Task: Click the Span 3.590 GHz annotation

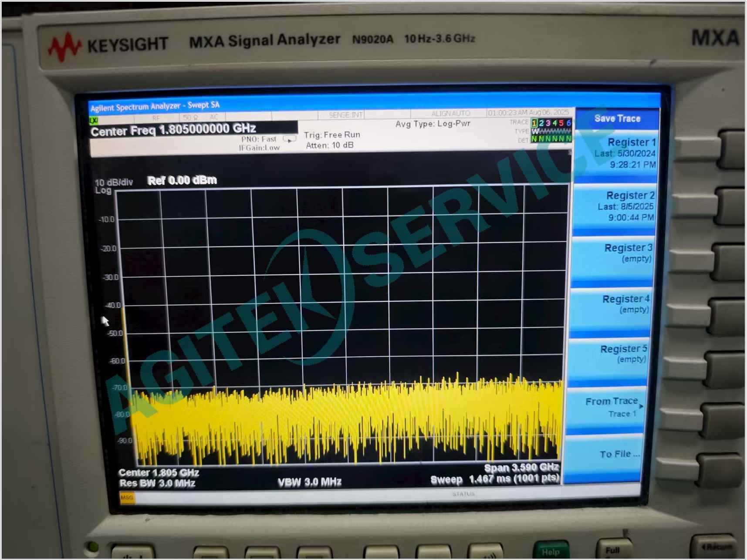Action: [x=521, y=468]
